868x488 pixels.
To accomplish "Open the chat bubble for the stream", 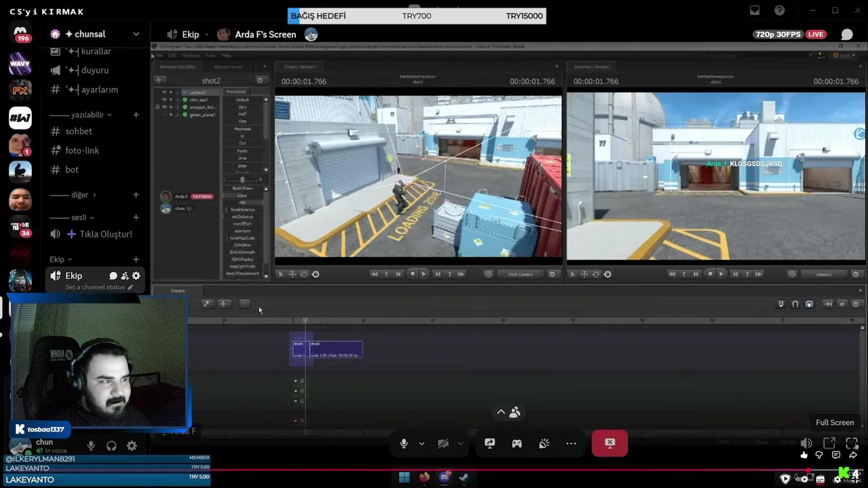I will [x=847, y=35].
